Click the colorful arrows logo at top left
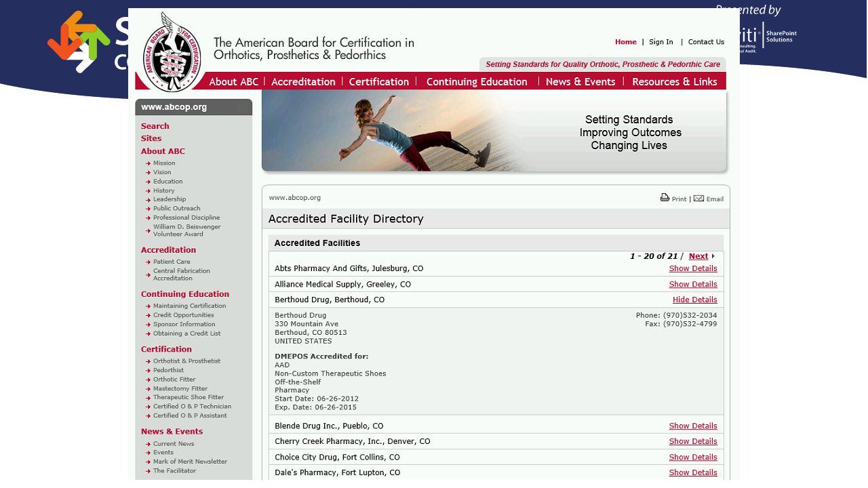The image size is (868, 488). (79, 41)
